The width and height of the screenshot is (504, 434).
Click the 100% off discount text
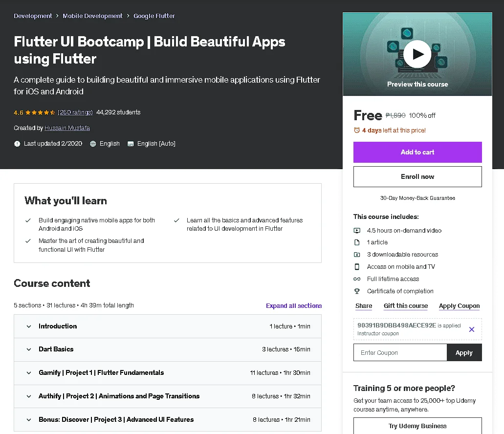422,115
